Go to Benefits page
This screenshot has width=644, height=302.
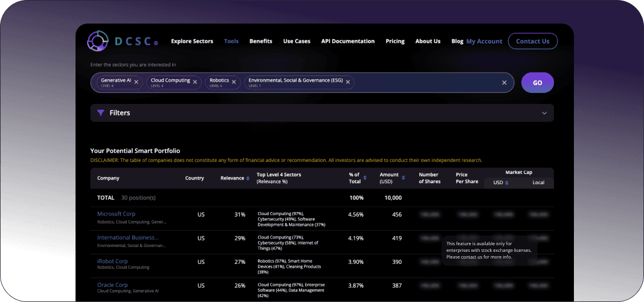pos(261,41)
